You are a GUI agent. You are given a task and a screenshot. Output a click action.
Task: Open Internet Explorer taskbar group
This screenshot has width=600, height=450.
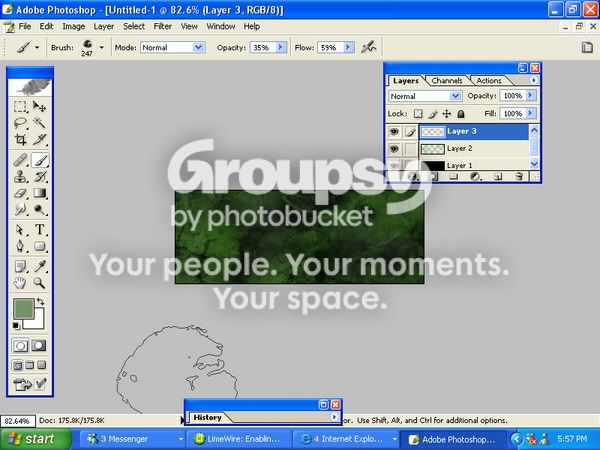coord(346,439)
